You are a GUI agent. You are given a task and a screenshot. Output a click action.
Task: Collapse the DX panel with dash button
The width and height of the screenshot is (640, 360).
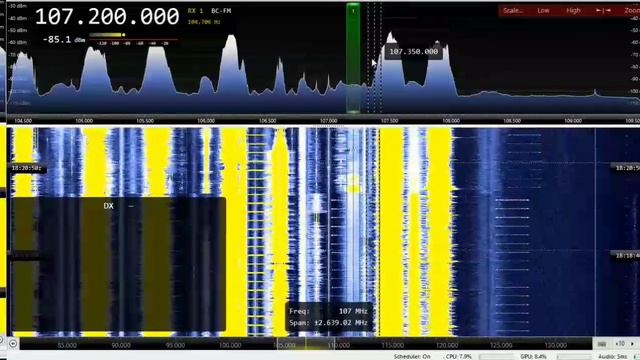coord(131,206)
